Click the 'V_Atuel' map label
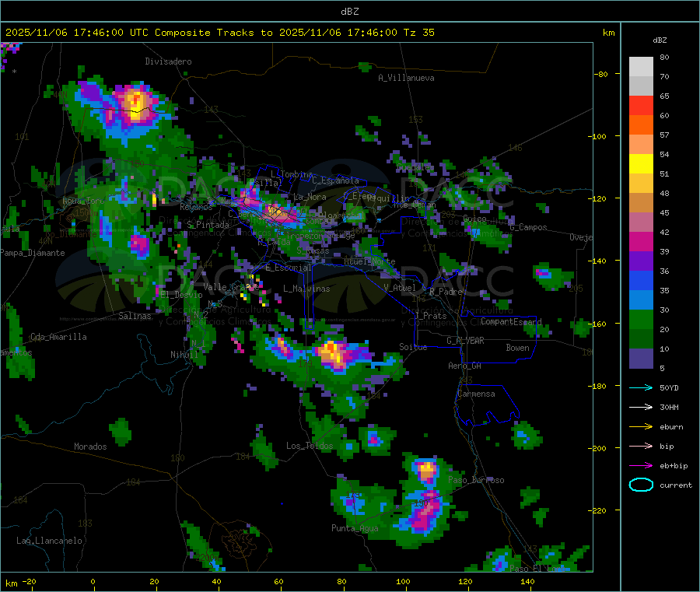This screenshot has height=592, width=700. (400, 288)
